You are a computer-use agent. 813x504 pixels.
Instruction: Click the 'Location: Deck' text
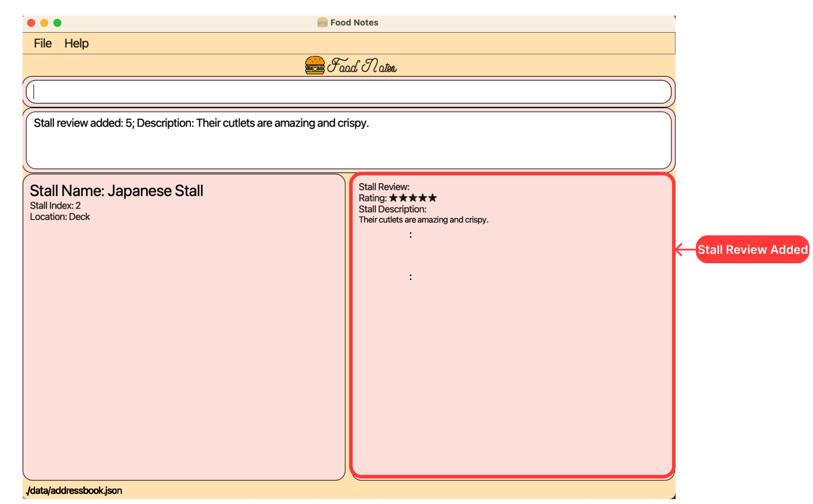60,217
